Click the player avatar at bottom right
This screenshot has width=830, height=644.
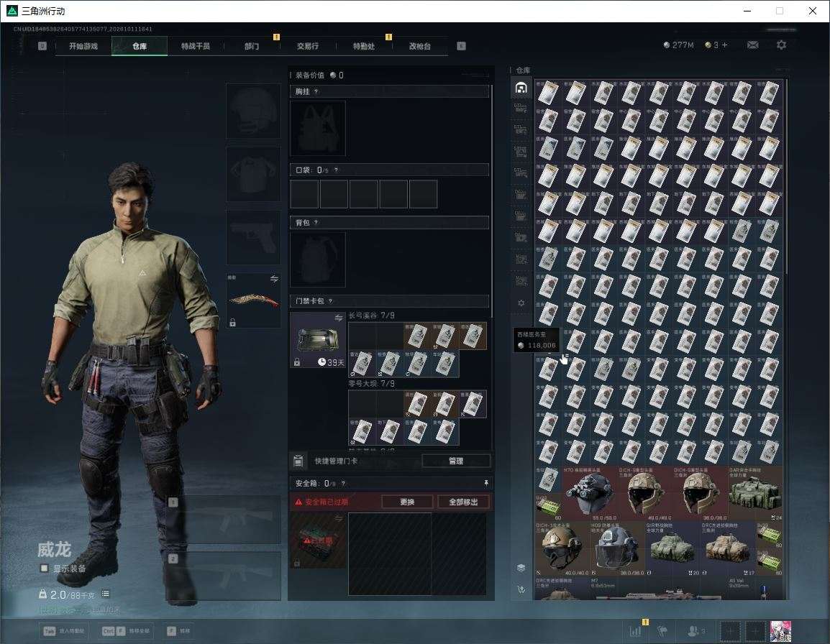pyautogui.click(x=780, y=631)
